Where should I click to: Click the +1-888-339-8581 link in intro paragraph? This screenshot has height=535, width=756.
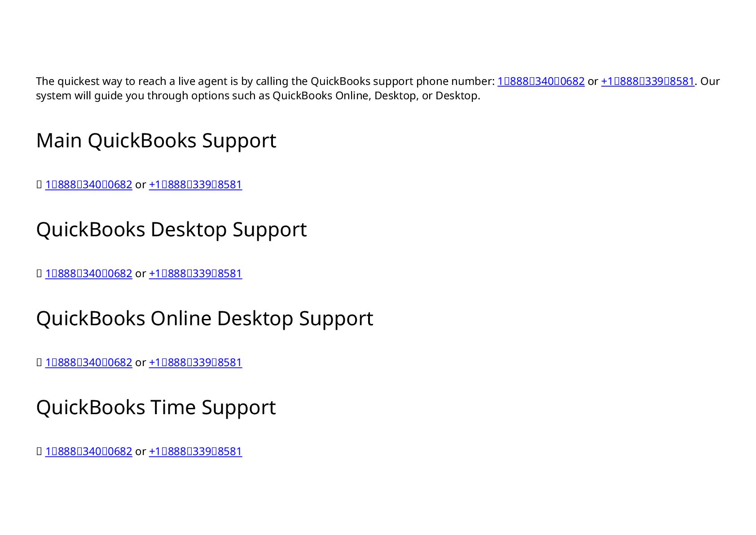tap(648, 81)
